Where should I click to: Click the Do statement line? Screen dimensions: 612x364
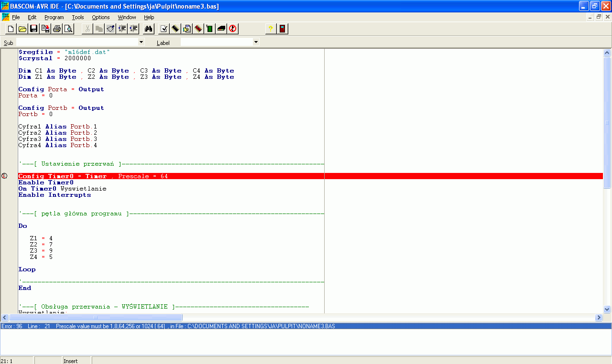[23, 226]
